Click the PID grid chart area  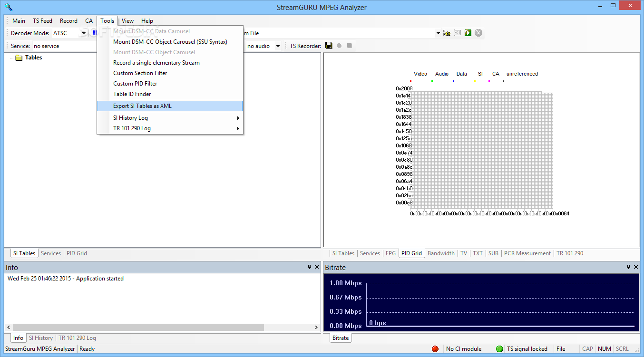(x=481, y=151)
